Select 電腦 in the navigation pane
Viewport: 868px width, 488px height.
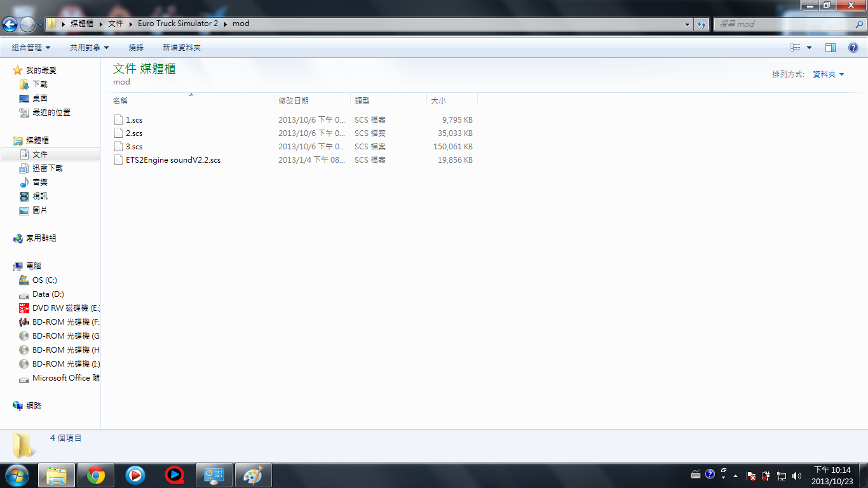click(x=34, y=266)
